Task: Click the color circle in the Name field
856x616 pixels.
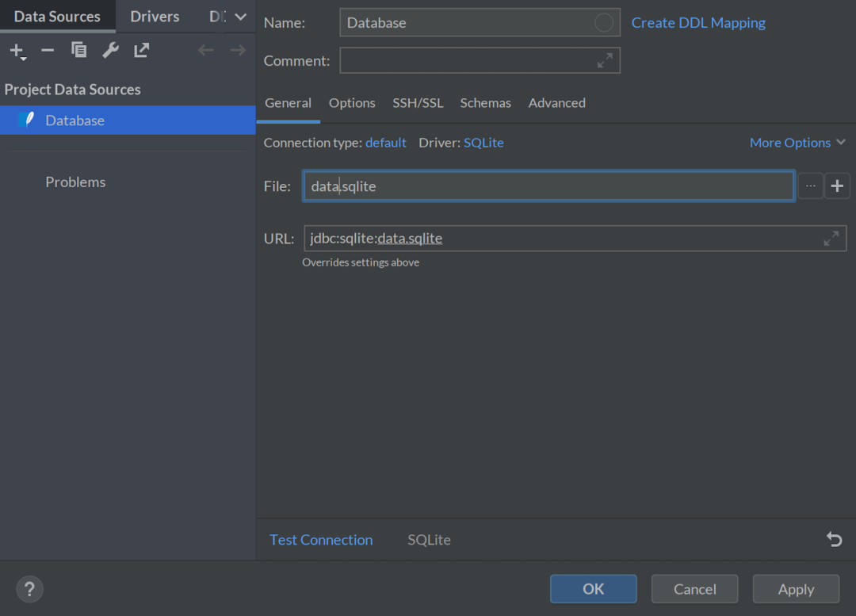Action: 603,23
